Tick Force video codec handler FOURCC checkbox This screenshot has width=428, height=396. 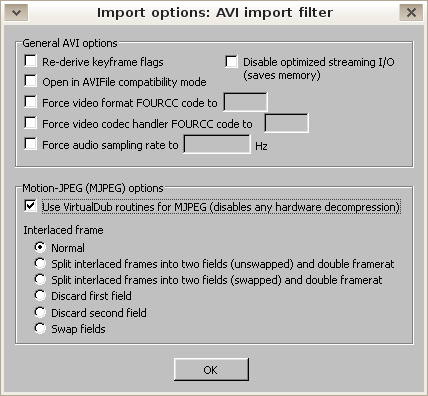pos(31,123)
